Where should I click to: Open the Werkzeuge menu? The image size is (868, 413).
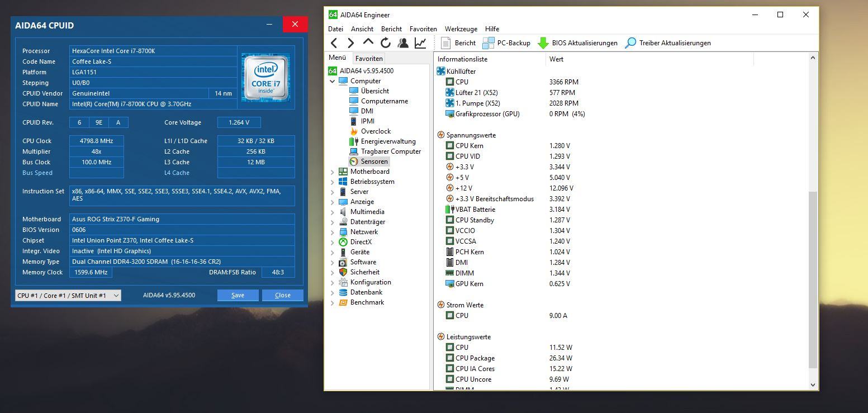461,29
